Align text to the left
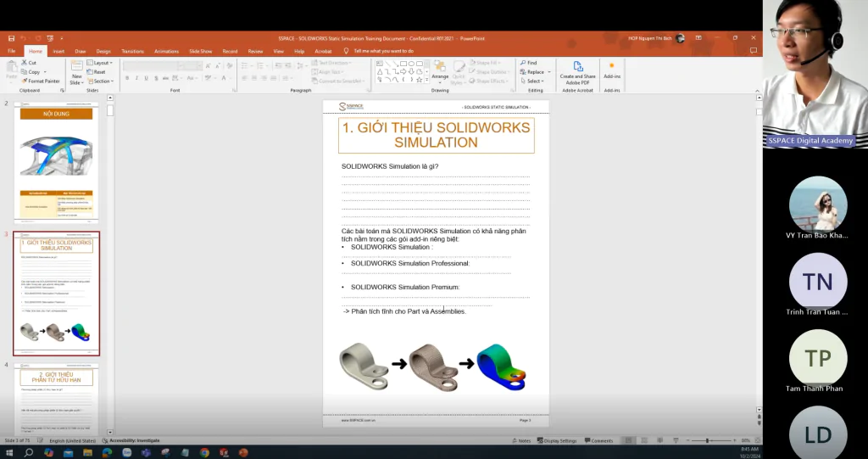 click(244, 78)
